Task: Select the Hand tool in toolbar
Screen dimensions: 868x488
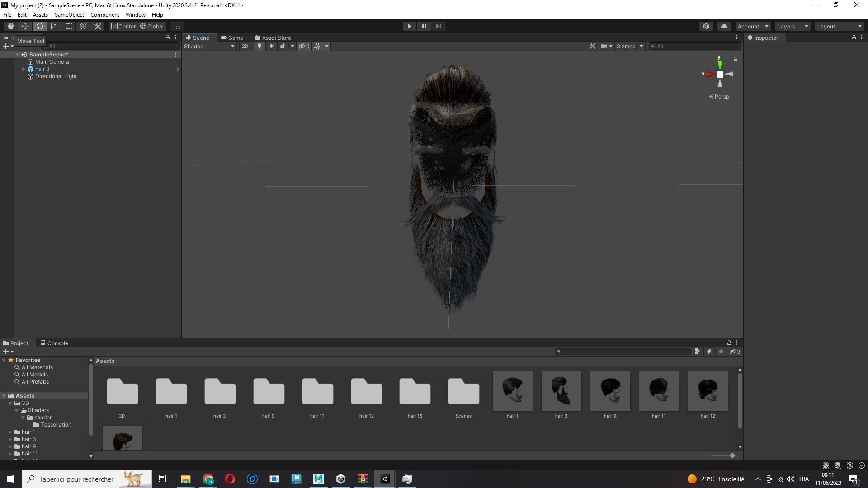Action: click(x=10, y=26)
